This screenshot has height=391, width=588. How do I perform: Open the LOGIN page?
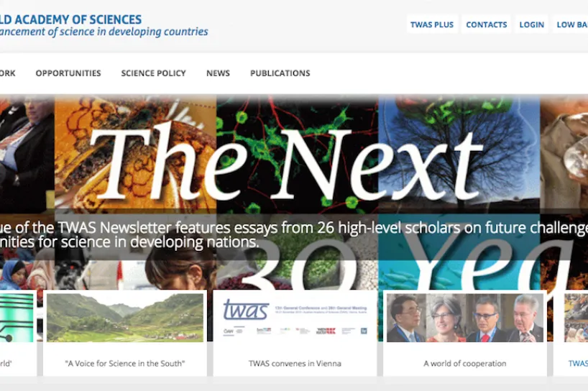(x=531, y=24)
